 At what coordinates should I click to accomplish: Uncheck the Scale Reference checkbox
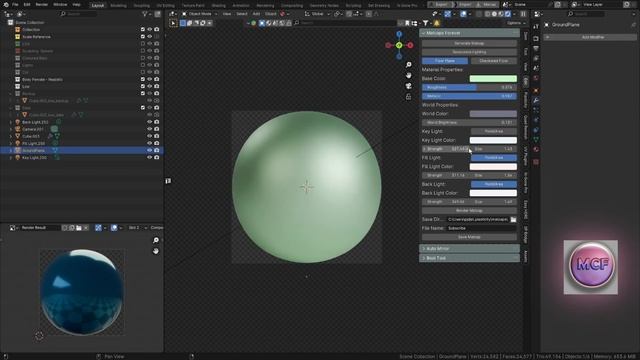point(143,37)
